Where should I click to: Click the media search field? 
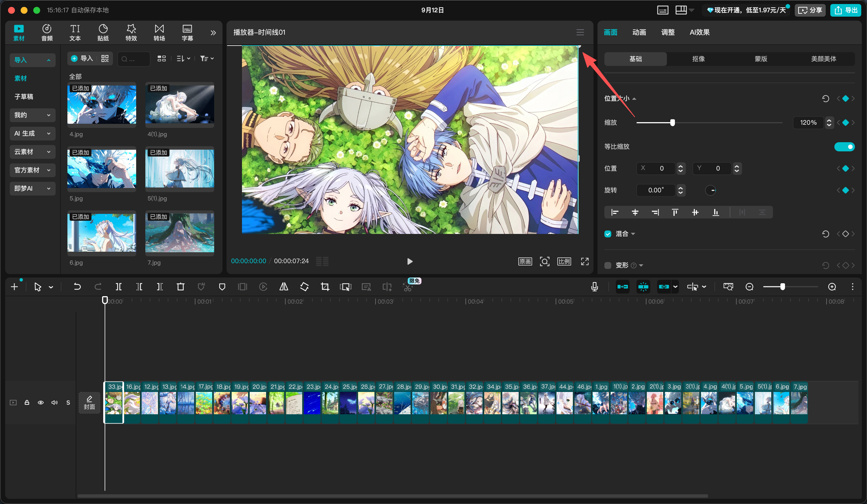(x=134, y=59)
